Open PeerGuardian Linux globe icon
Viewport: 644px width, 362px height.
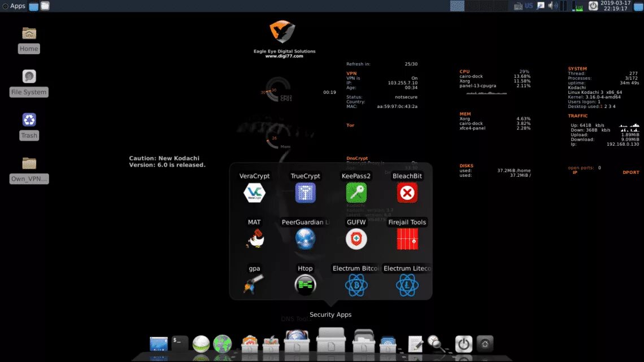(305, 238)
